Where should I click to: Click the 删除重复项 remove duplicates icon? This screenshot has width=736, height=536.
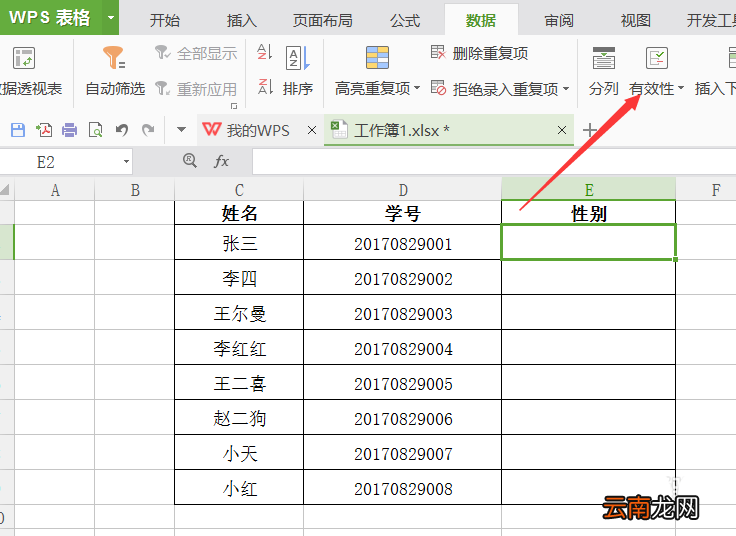pos(438,52)
